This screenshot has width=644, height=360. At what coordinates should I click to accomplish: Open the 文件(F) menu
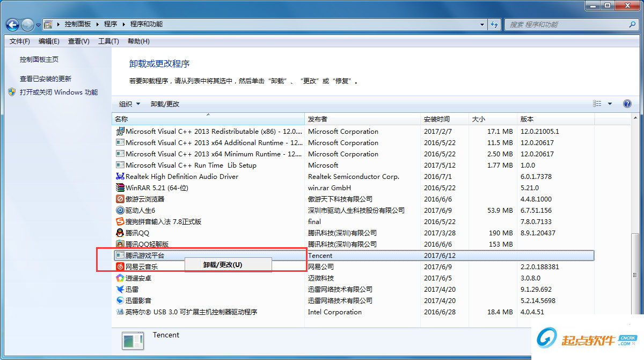point(20,41)
